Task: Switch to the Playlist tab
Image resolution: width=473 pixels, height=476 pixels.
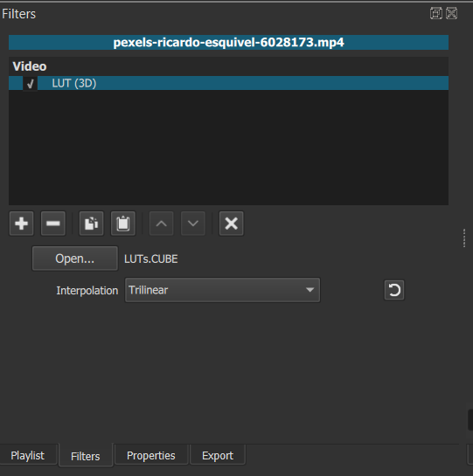Action: point(28,455)
